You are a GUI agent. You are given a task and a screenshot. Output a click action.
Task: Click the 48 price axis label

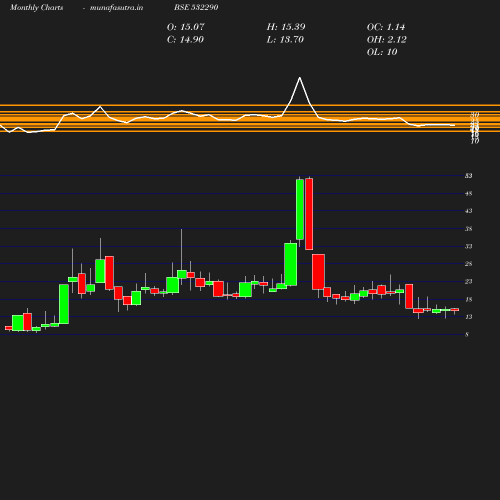[468, 193]
